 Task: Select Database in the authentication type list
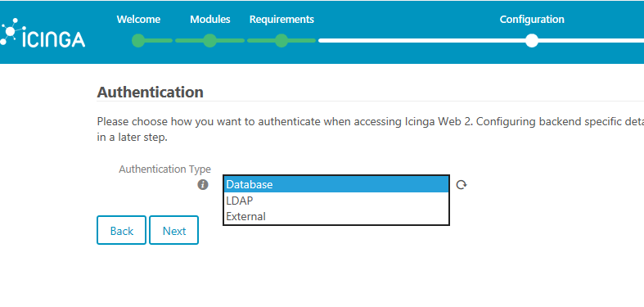point(336,184)
